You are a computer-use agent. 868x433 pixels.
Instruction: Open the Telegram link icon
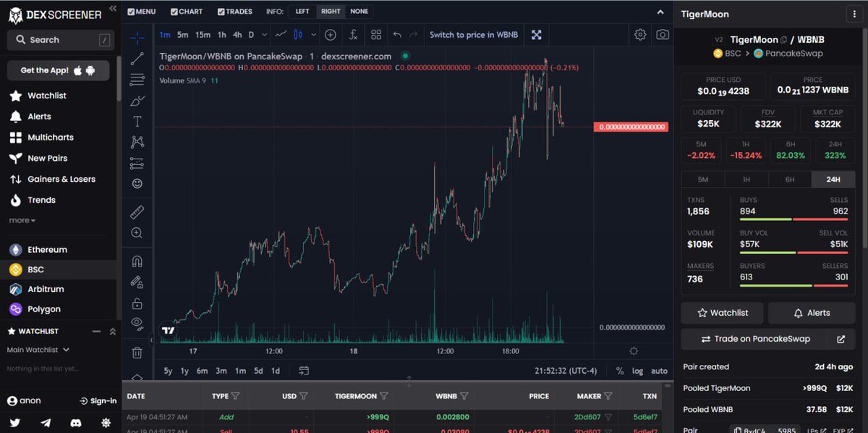pos(46,423)
